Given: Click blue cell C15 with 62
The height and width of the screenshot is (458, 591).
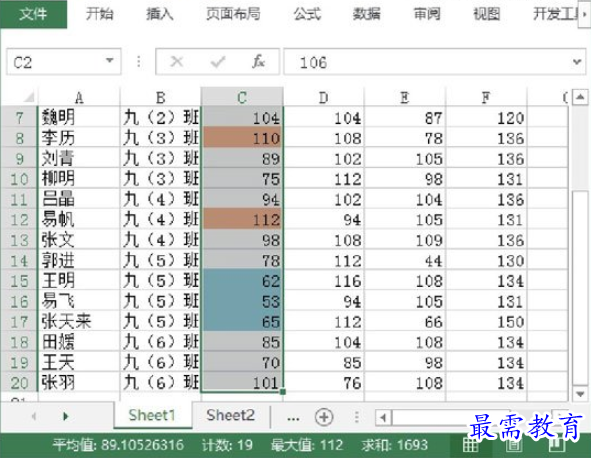Looking at the screenshot, I should point(242,281).
